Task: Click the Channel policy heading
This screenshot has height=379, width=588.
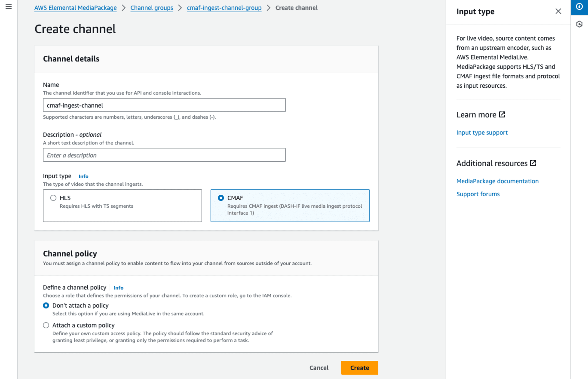Action: tap(70, 254)
